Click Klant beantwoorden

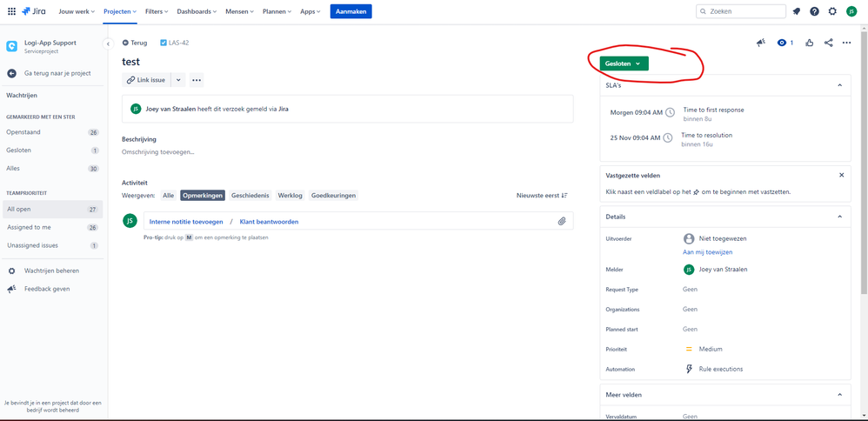click(x=269, y=222)
